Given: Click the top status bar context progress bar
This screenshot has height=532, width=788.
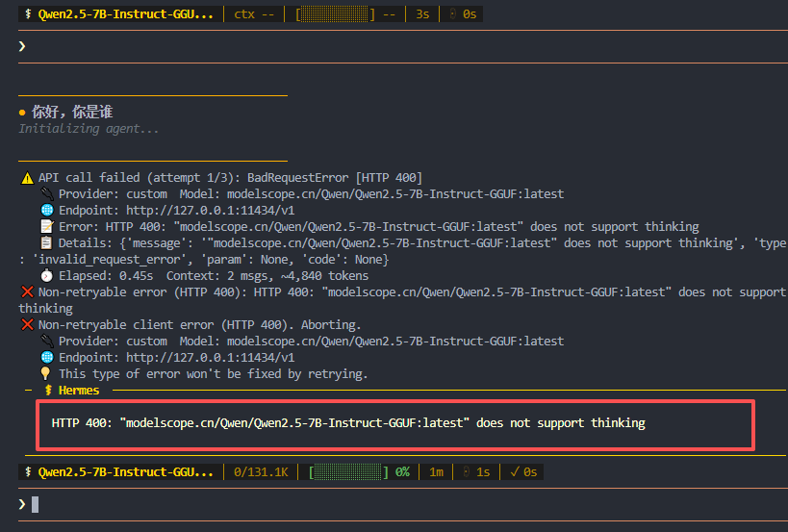Looking at the screenshot, I should (334, 14).
